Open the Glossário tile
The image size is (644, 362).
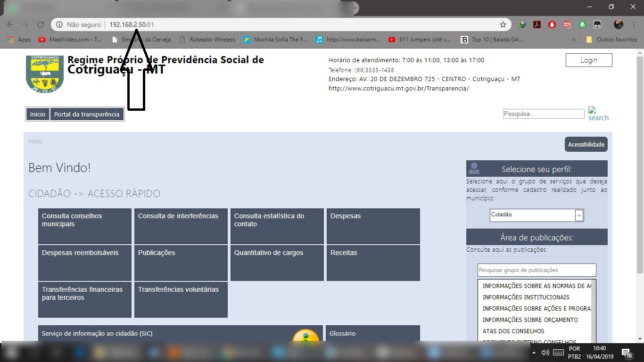[373, 333]
